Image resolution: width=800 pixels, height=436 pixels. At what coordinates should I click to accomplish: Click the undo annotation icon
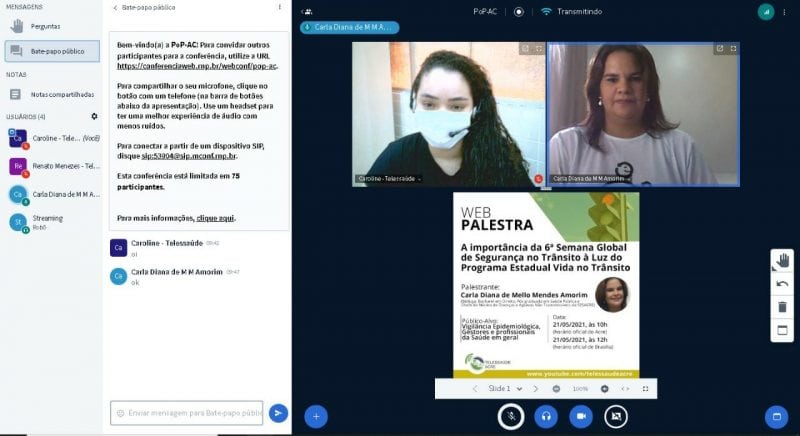point(782,284)
